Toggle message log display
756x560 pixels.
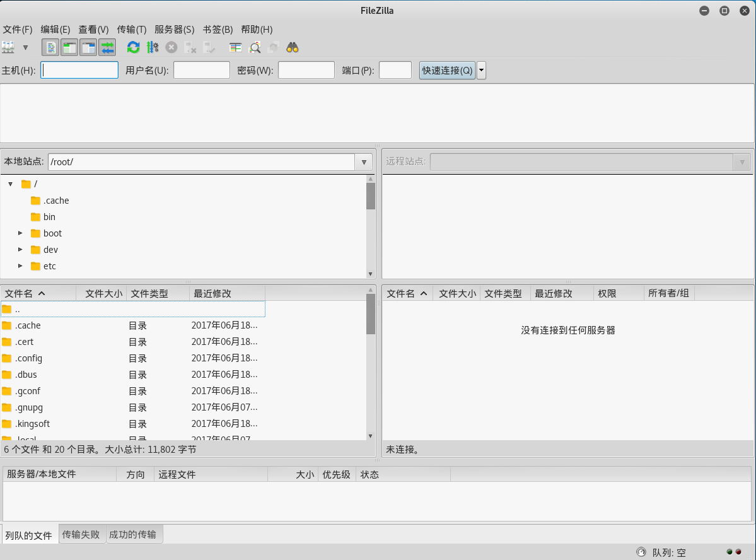pyautogui.click(x=50, y=47)
